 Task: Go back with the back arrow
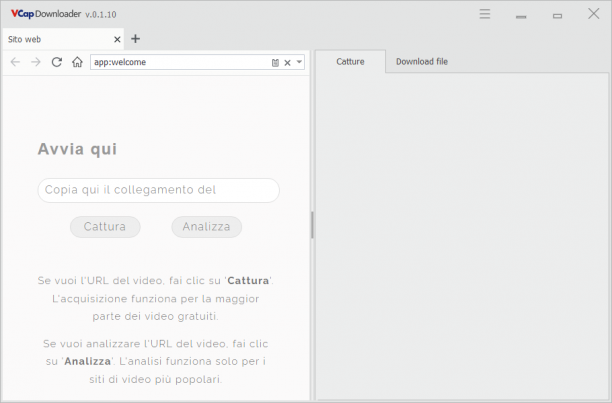click(15, 62)
